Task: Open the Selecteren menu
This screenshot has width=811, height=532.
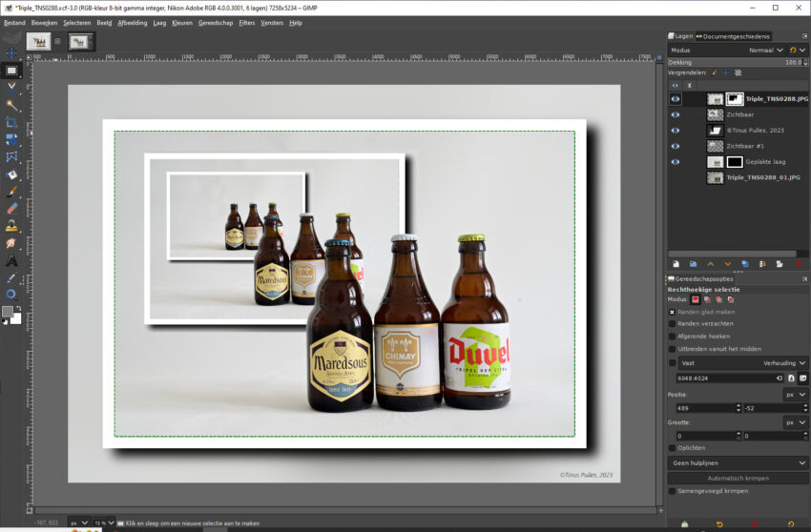Action: (76, 23)
